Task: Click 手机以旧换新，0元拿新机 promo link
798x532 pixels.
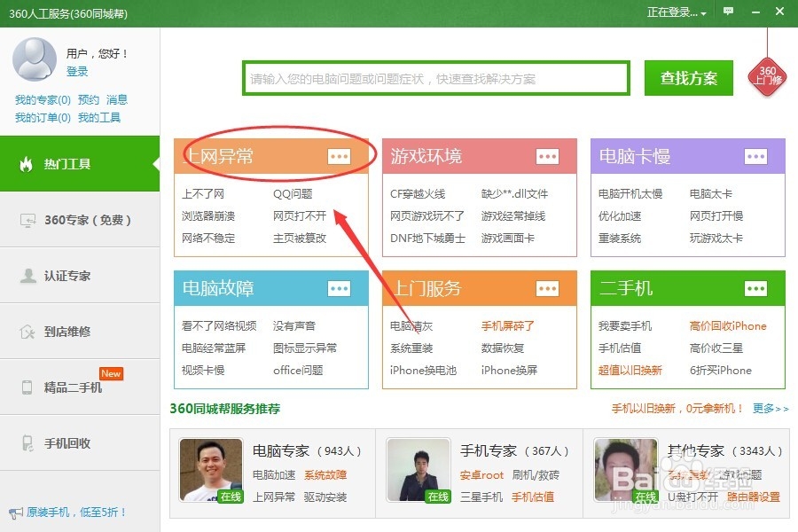Action: click(x=677, y=408)
